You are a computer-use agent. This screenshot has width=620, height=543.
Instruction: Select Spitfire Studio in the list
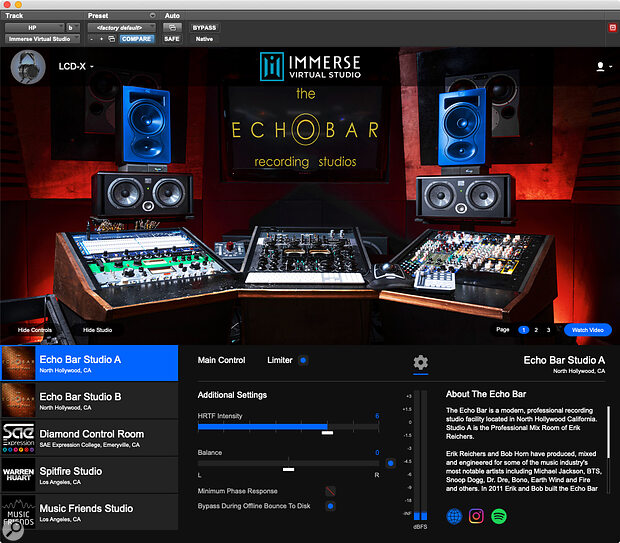(x=89, y=475)
